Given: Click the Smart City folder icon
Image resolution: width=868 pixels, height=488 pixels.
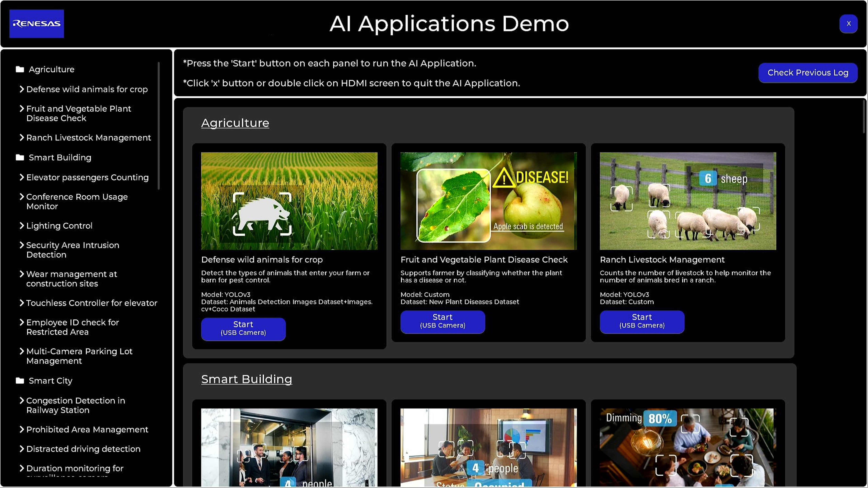Looking at the screenshot, I should coord(20,381).
